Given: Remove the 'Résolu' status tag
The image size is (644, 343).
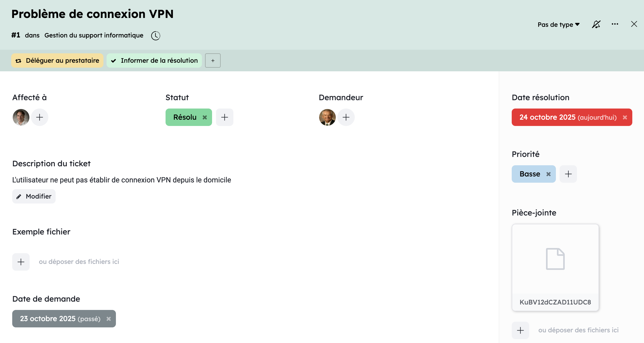Looking at the screenshot, I should coord(205,117).
